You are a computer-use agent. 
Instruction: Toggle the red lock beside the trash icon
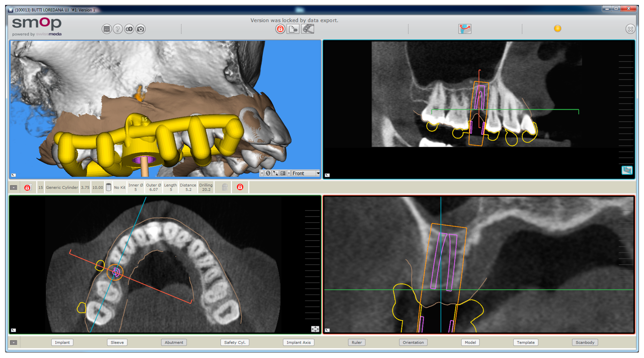pyautogui.click(x=240, y=187)
